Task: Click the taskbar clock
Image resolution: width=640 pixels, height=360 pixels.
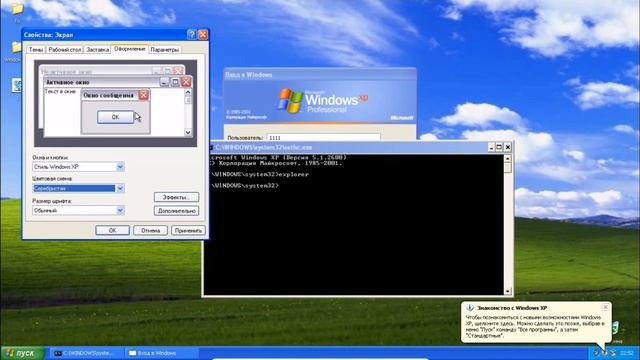Action: [x=627, y=353]
